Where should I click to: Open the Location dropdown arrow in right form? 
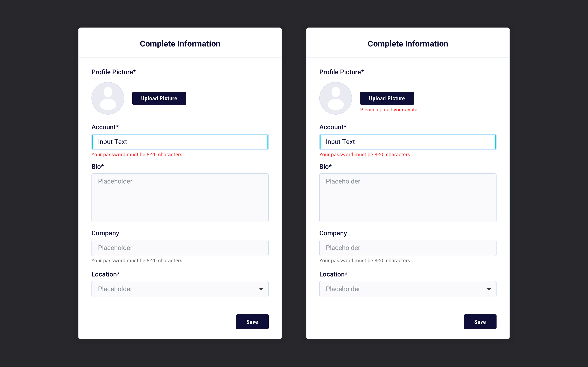coord(489,289)
